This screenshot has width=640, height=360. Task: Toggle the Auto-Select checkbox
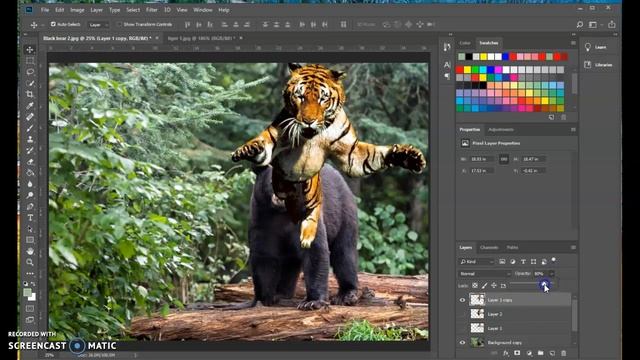(53, 24)
